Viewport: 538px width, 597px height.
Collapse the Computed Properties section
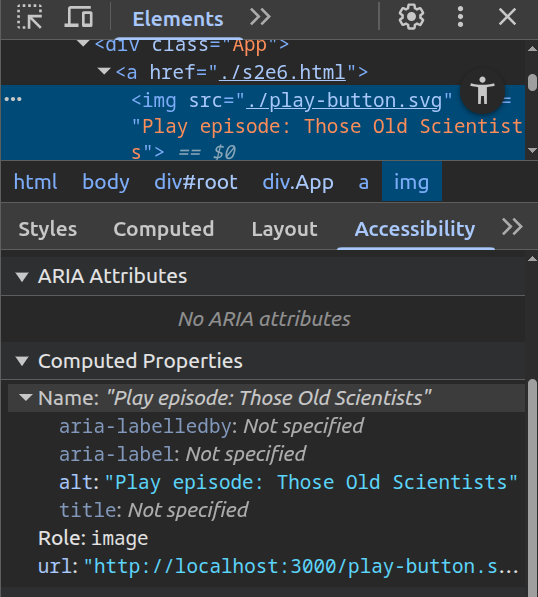coord(22,361)
